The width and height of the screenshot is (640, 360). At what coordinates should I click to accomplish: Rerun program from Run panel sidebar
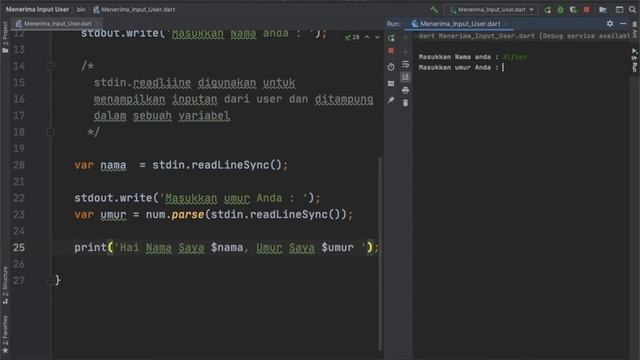pyautogui.click(x=391, y=38)
